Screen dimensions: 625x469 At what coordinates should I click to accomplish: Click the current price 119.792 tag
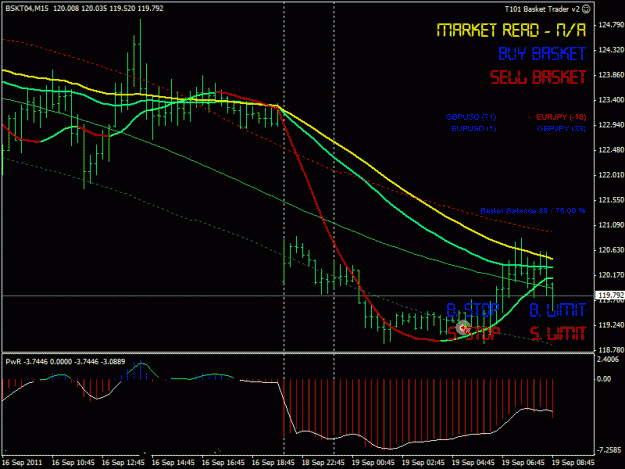click(609, 295)
